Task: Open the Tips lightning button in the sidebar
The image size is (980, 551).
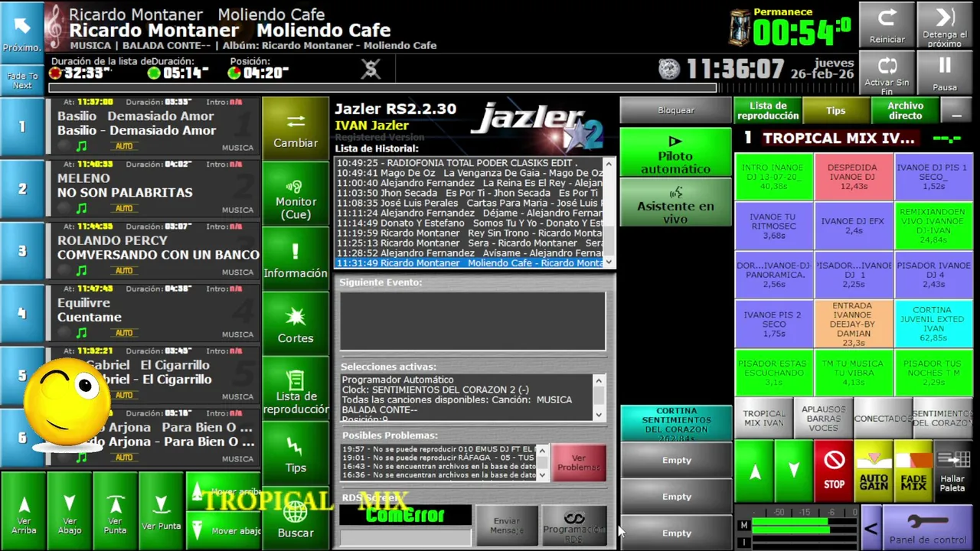Action: coord(296,454)
